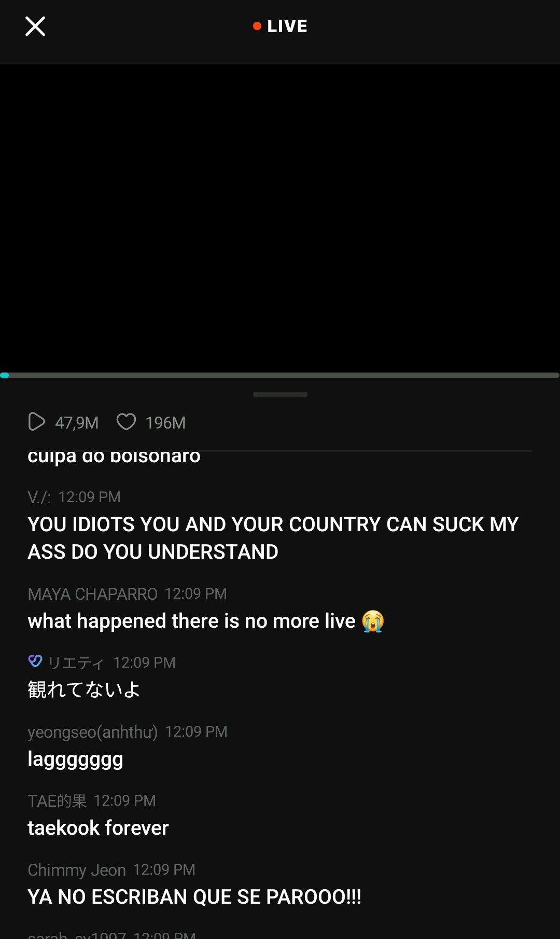Screen dimensions: 560x939
Task: Tap the play count icon
Action: click(x=36, y=422)
